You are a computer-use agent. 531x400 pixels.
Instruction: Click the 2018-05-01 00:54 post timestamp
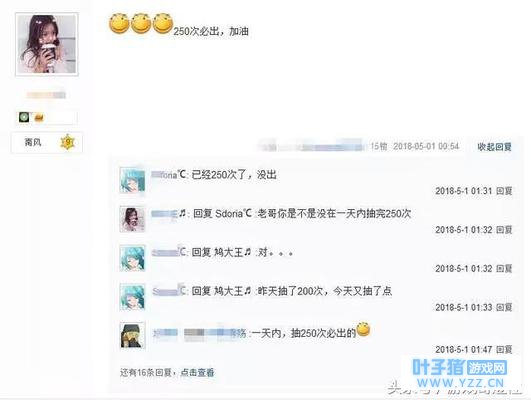pos(426,146)
